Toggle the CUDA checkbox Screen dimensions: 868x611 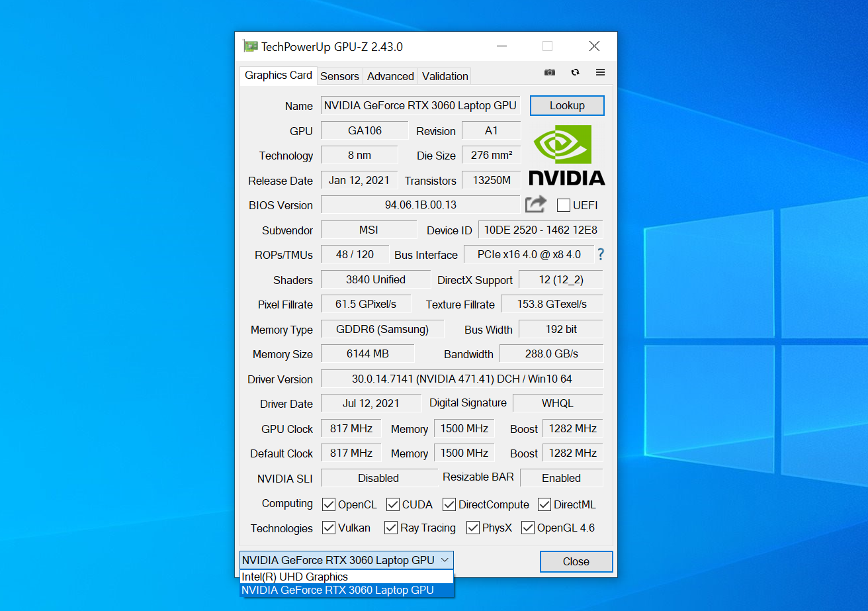(x=393, y=504)
